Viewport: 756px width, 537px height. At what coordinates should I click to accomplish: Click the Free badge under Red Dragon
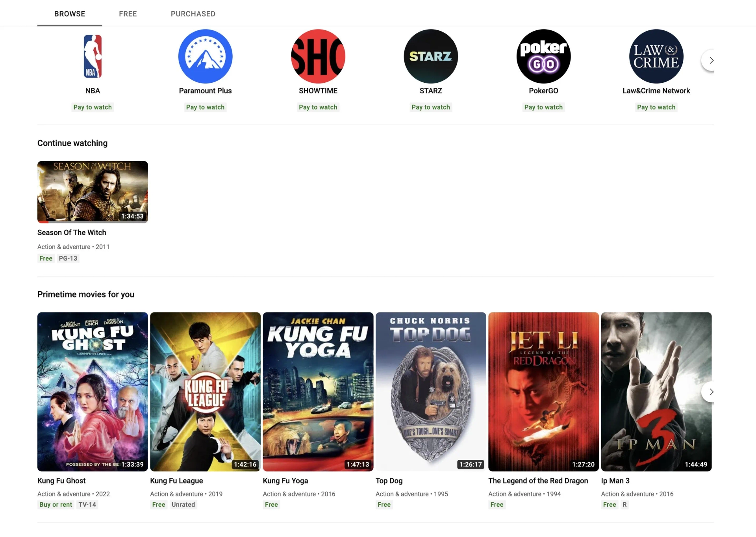coord(497,504)
